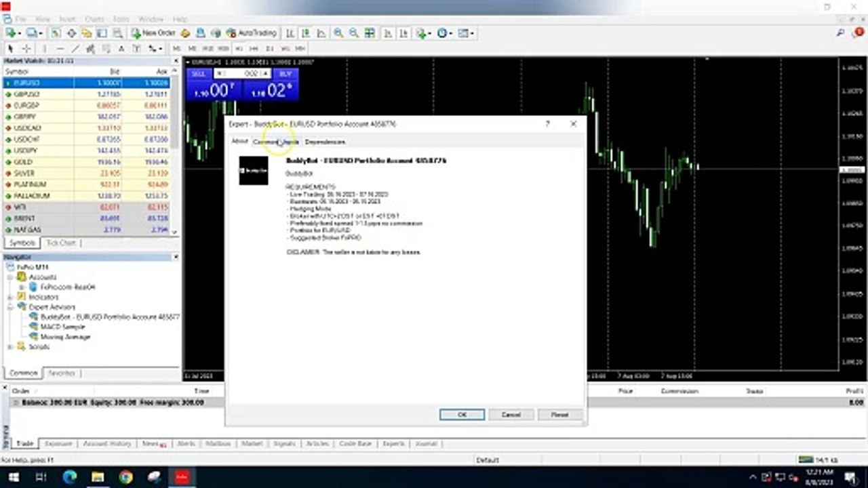The height and width of the screenshot is (488, 868).
Task: Open the Experts terminal tab
Action: pyautogui.click(x=393, y=443)
